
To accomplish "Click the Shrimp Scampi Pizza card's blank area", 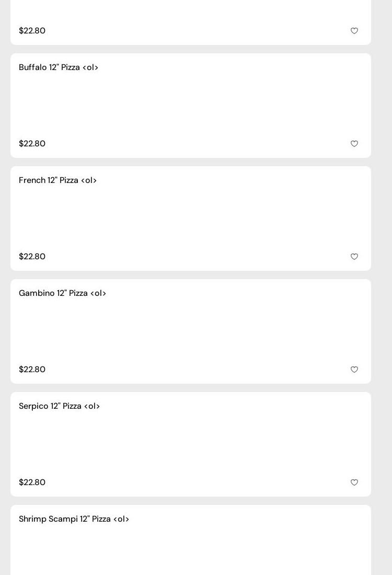I will click(x=191, y=549).
